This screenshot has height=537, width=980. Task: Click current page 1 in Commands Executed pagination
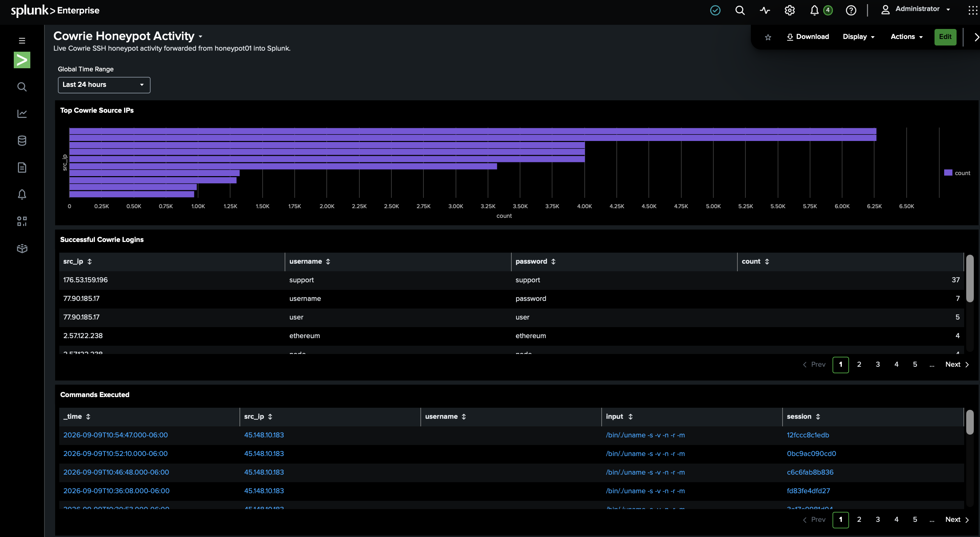pos(840,520)
